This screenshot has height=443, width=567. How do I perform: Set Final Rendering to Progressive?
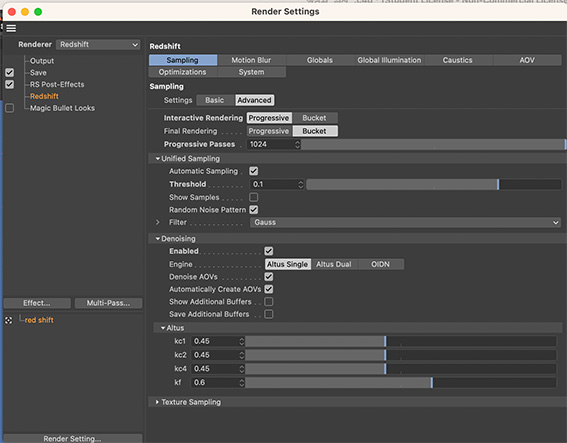pyautogui.click(x=269, y=131)
